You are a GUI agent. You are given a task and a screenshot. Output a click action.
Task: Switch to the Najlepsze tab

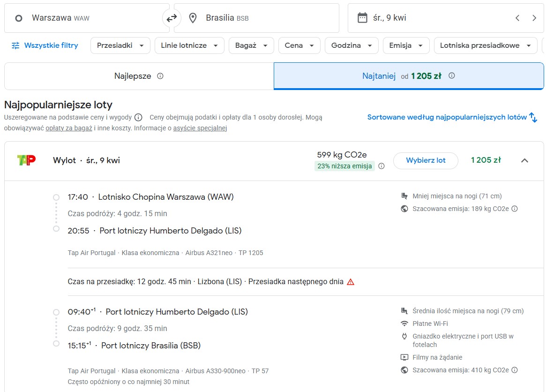click(139, 76)
